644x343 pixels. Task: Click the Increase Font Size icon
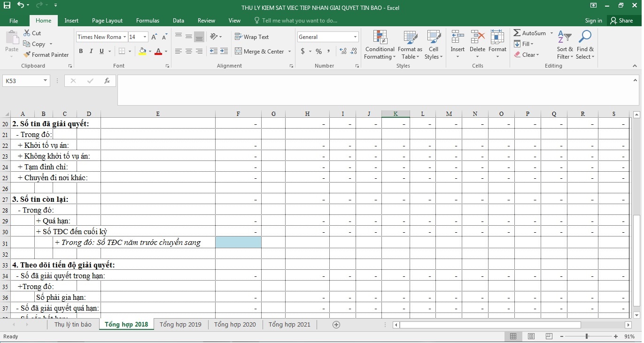pyautogui.click(x=154, y=37)
